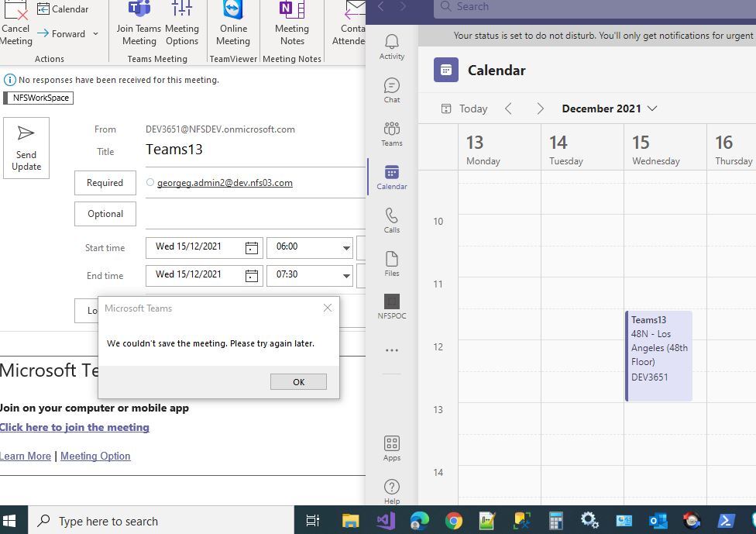
Task: Select Calendar in Teams sidebar
Action: pyautogui.click(x=391, y=177)
